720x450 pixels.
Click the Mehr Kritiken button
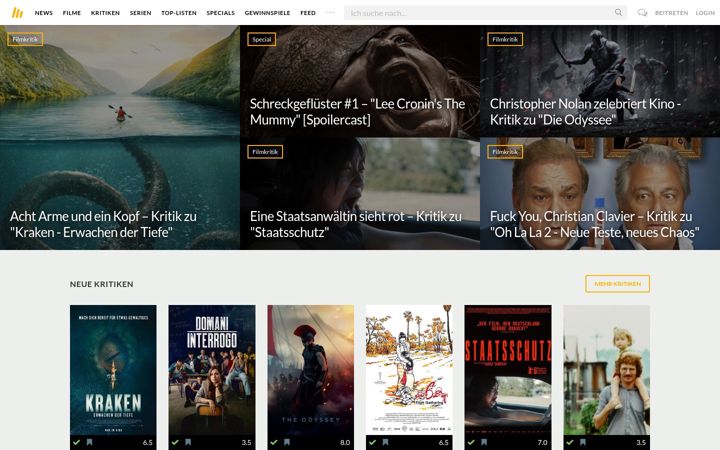point(617,284)
